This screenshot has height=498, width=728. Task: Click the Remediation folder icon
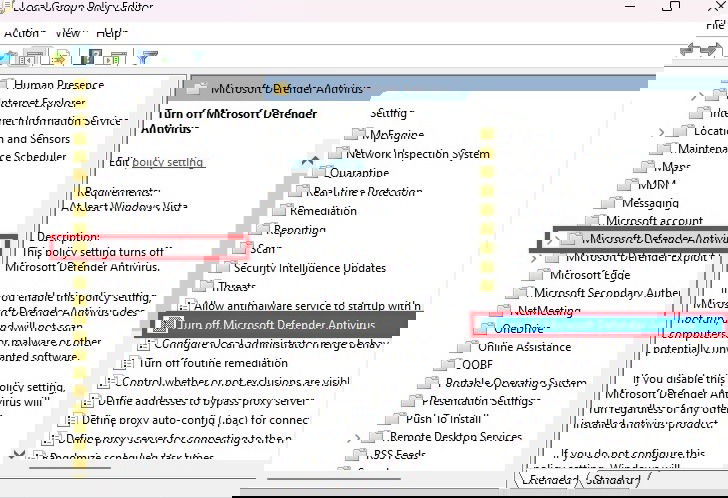pyautogui.click(x=282, y=209)
